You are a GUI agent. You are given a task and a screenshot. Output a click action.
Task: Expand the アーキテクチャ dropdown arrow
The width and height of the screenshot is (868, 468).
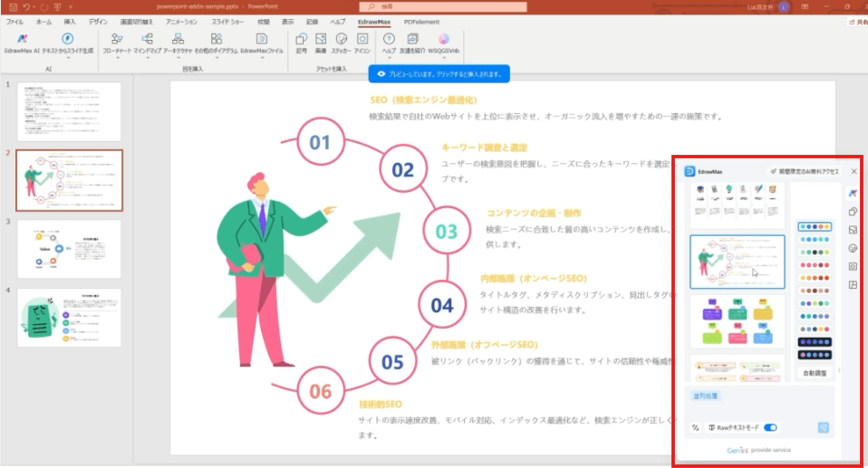coord(178,58)
